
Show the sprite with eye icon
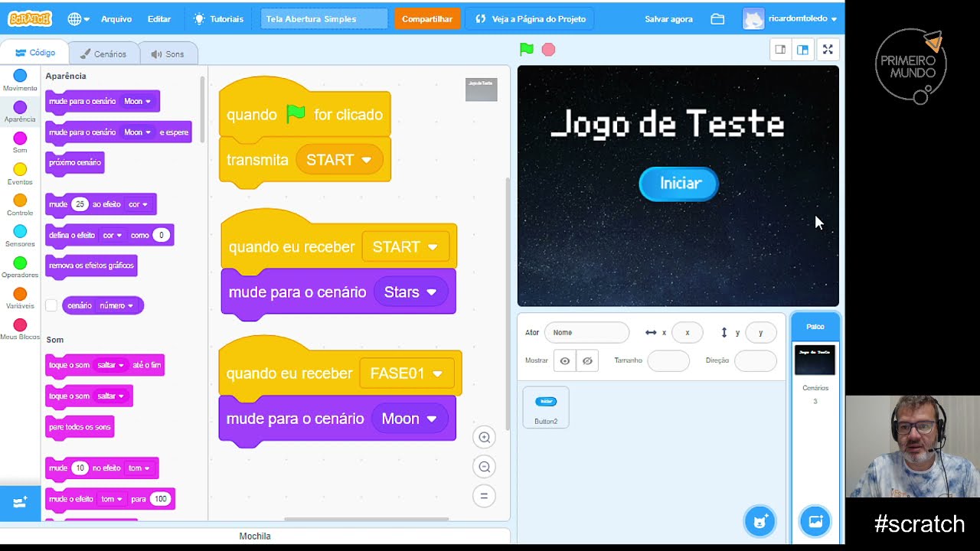click(x=565, y=361)
